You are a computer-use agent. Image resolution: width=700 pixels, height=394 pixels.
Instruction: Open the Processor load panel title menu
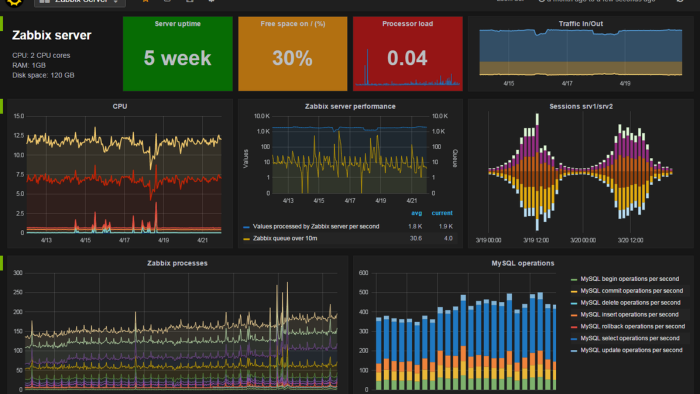(408, 24)
